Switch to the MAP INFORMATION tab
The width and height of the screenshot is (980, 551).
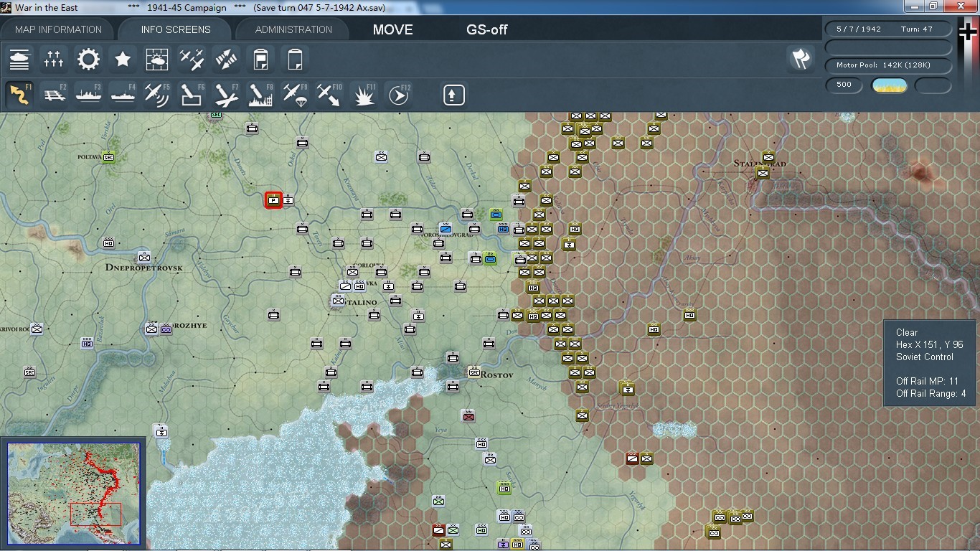pos(59,29)
